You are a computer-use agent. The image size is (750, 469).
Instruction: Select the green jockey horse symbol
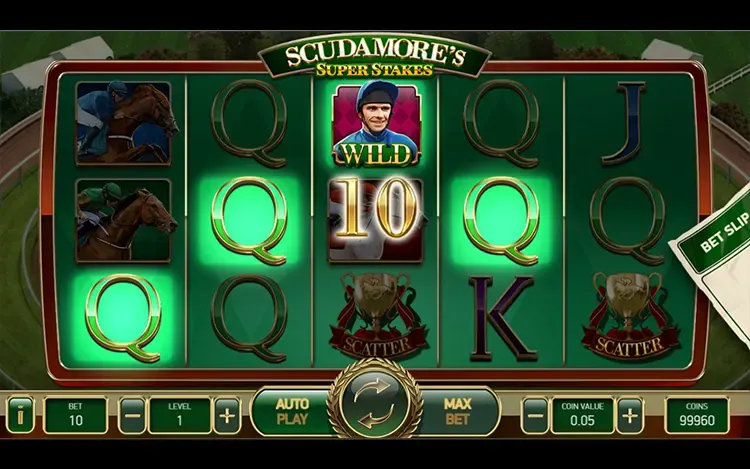[x=123, y=220]
